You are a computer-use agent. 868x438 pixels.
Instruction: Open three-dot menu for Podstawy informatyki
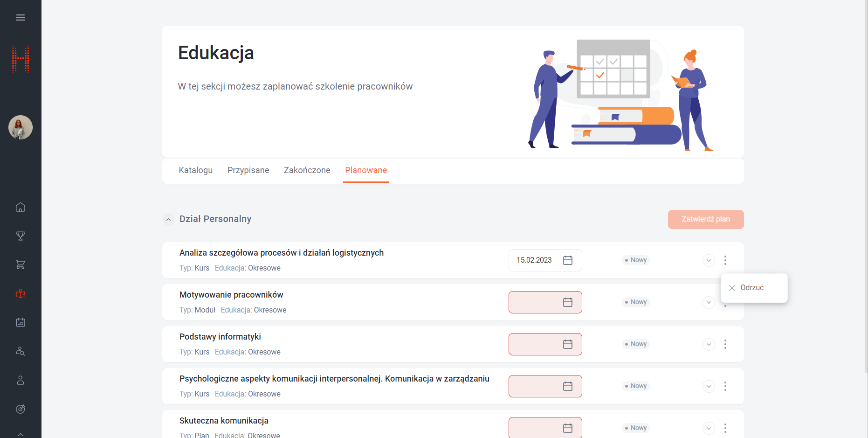(725, 344)
